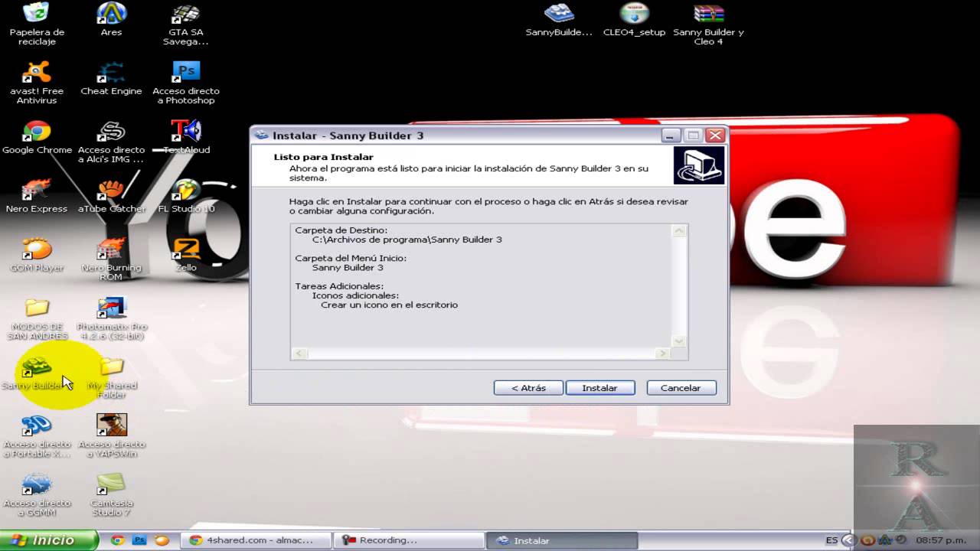The image size is (980, 551).
Task: Open the Papelera de reciclaje desktop icon
Action: coord(37,24)
